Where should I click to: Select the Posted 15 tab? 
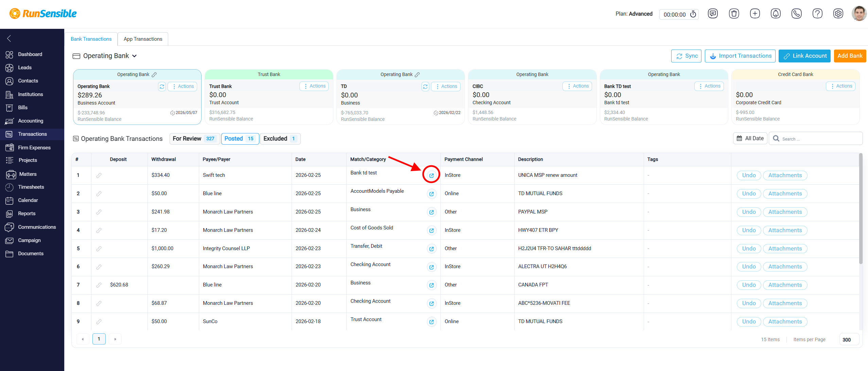[240, 138]
